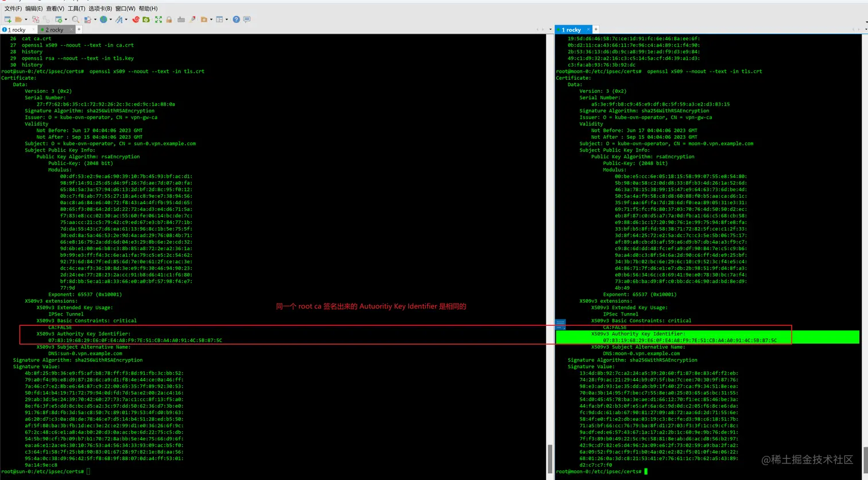This screenshot has height=480, width=868.
Task: Click the 'CN = sun-0.vpn.example.com' subject line
Action: tap(110, 143)
